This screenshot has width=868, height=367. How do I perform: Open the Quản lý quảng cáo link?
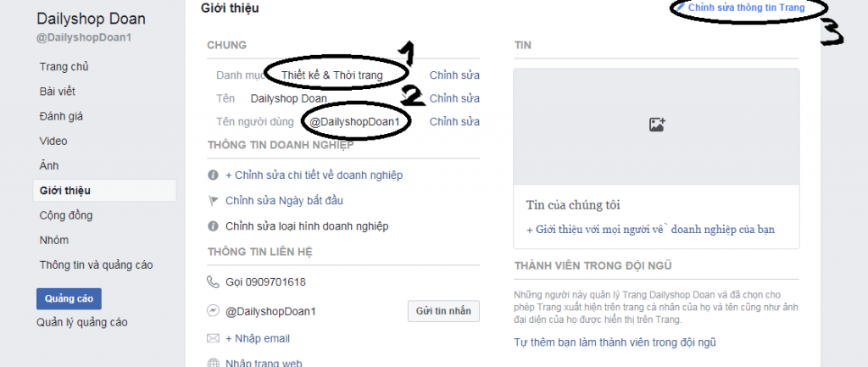pos(81,322)
